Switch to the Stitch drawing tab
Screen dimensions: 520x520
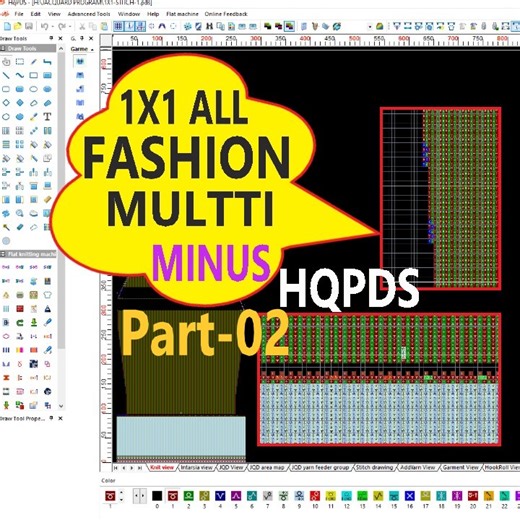pyautogui.click(x=374, y=468)
